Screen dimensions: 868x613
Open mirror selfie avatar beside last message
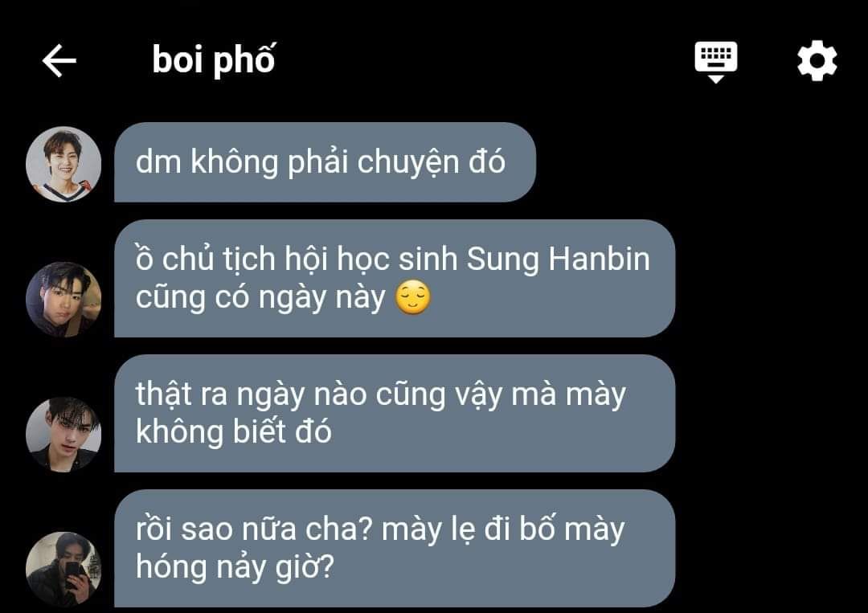point(63,570)
